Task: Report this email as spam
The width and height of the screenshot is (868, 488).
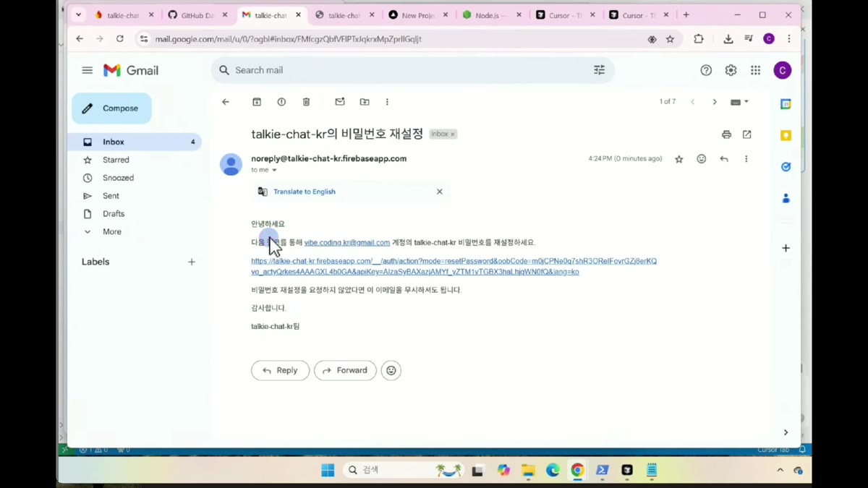Action: click(x=281, y=102)
